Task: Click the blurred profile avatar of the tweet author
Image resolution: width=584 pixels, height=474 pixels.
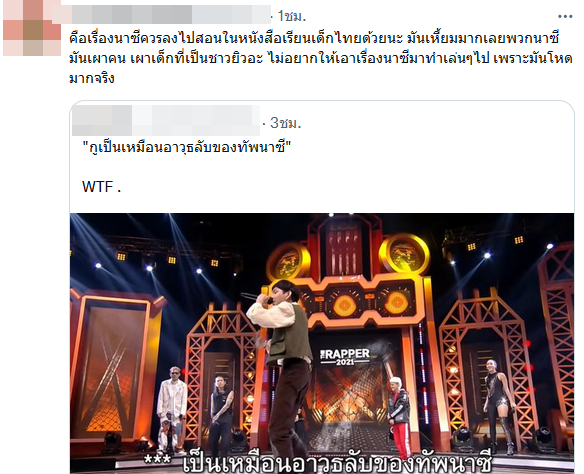Action: point(32,28)
